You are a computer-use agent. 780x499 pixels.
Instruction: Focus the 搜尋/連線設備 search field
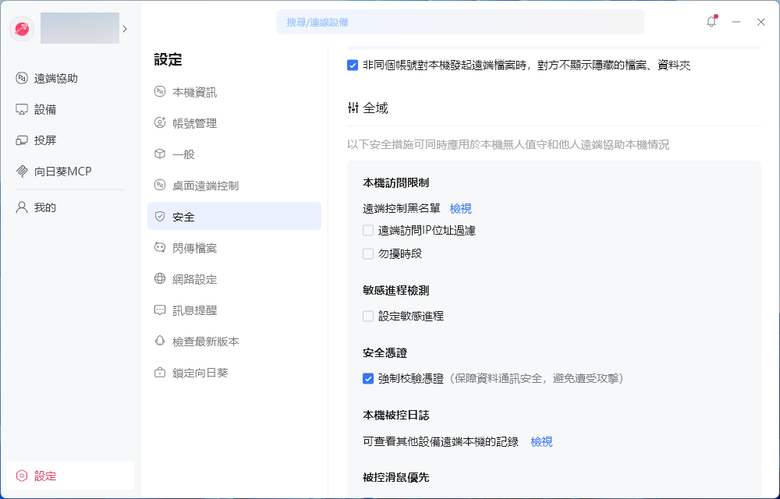[x=460, y=22]
